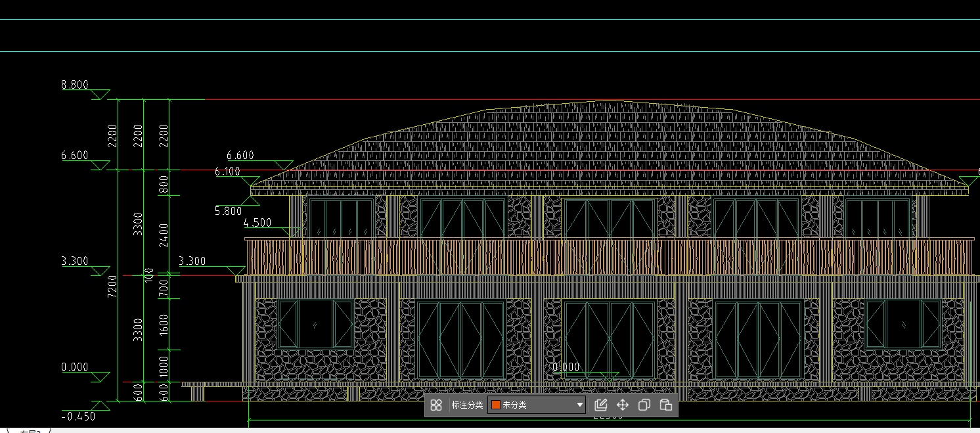This screenshot has height=433, width=980.
Task: Click the 标注分类 label in floating toolbar
Action: tap(467, 405)
